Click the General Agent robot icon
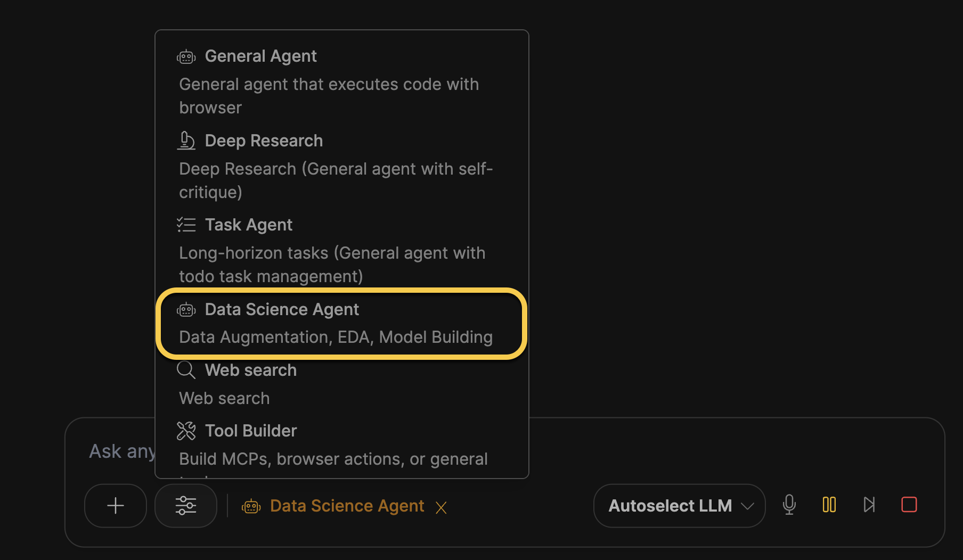The height and width of the screenshot is (560, 963). (186, 56)
